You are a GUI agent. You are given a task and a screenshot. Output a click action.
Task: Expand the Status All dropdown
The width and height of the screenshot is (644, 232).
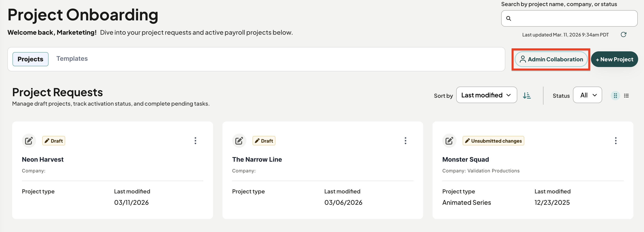point(587,95)
